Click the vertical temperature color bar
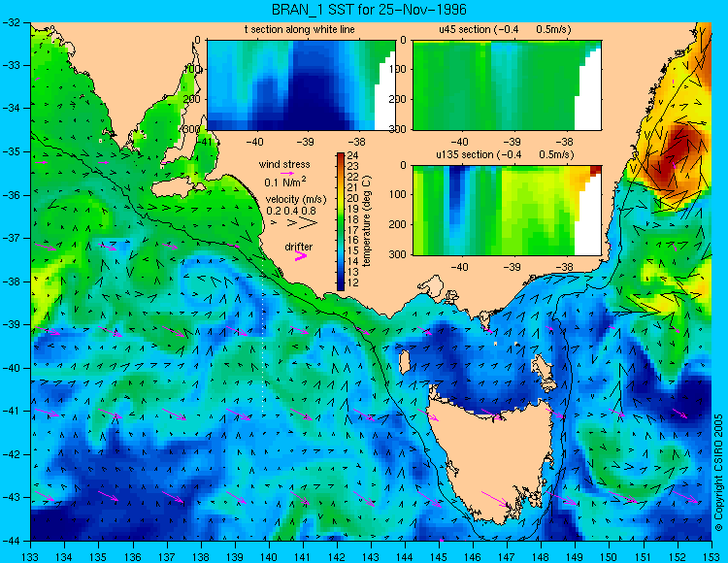728x563 pixels. [341, 222]
